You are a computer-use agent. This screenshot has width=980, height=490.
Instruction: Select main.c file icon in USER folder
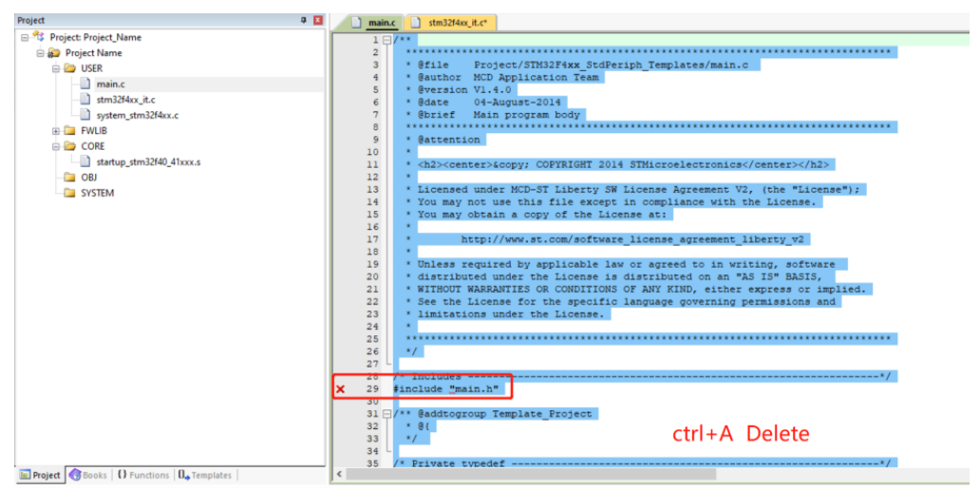(x=85, y=84)
